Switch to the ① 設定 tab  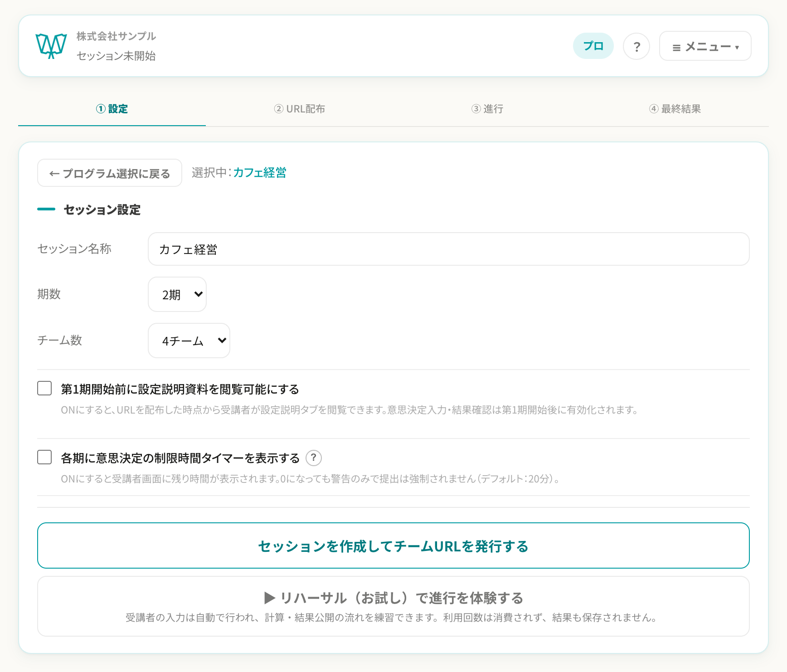pyautogui.click(x=112, y=109)
